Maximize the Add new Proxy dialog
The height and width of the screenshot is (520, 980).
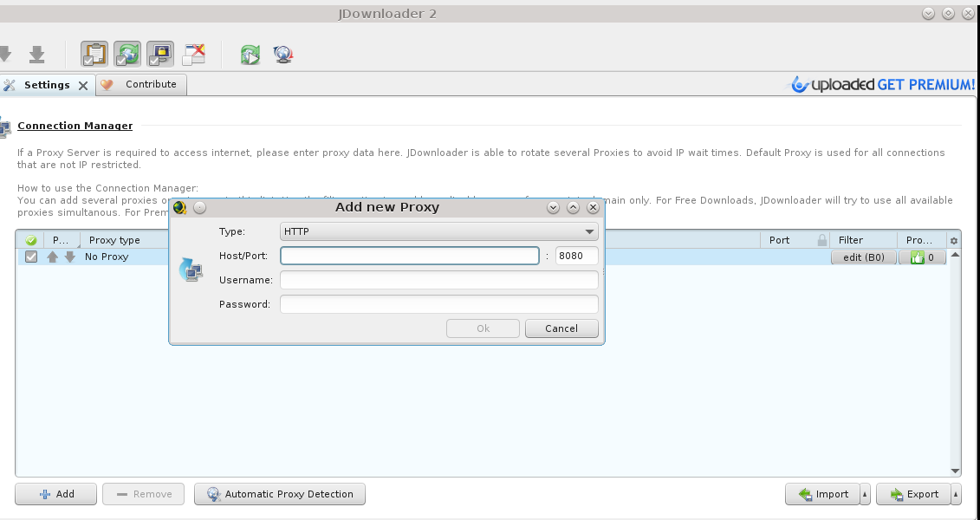coord(573,207)
